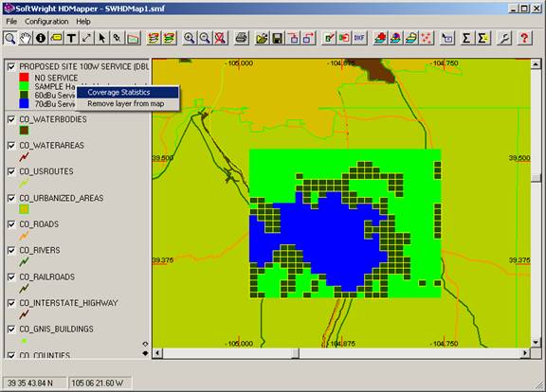The image size is (546, 392).
Task: Select the pushpin marker tool
Action: (118, 38)
